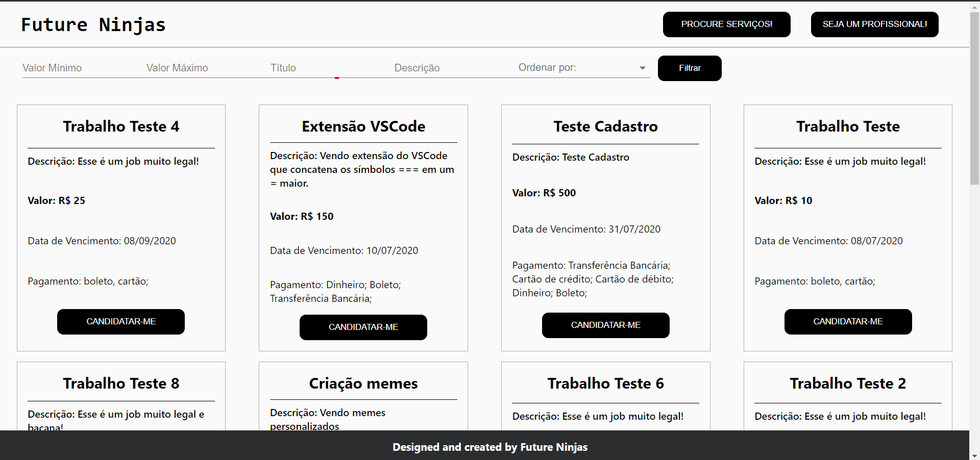Click Data de Vencimento: 08/07/2020
Viewport: 980px width, 460px height.
point(829,241)
